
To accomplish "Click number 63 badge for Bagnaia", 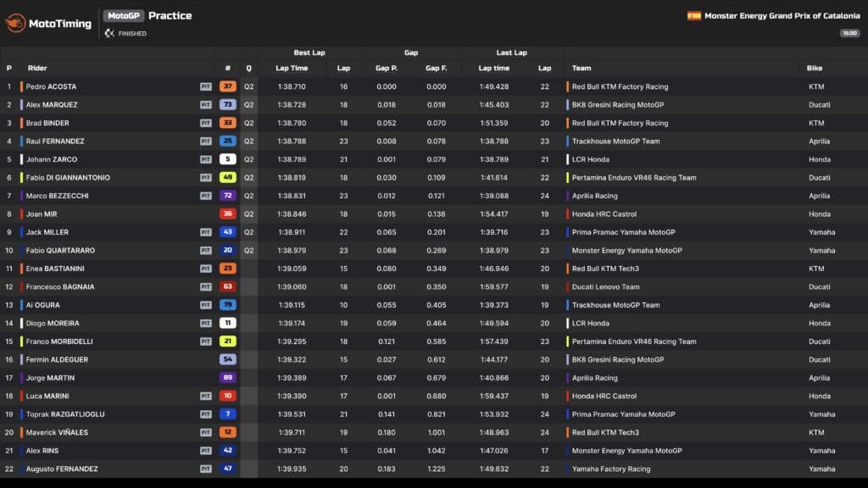I will pyautogui.click(x=227, y=286).
